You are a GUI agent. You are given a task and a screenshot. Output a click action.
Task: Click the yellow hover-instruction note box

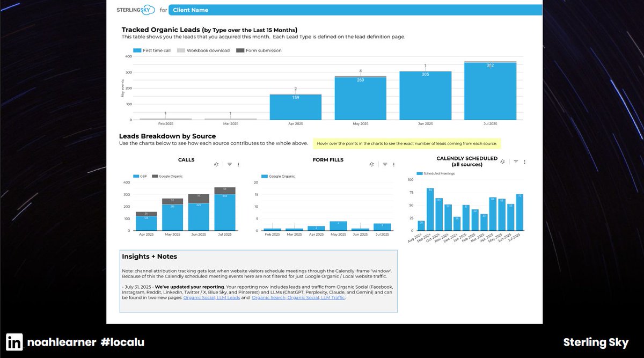[x=407, y=144]
